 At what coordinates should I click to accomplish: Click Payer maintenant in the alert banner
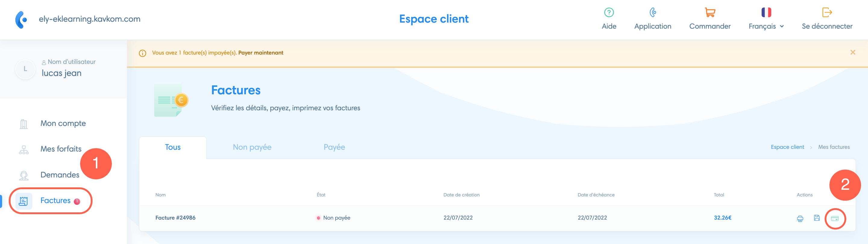point(260,53)
